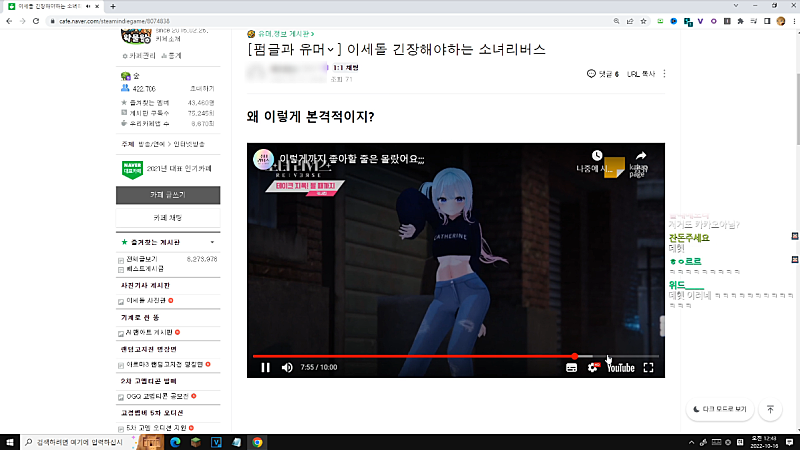The width and height of the screenshot is (800, 450).
Task: Click star icon beside 즐겨찾는 게시판
Action: pyautogui.click(x=124, y=242)
